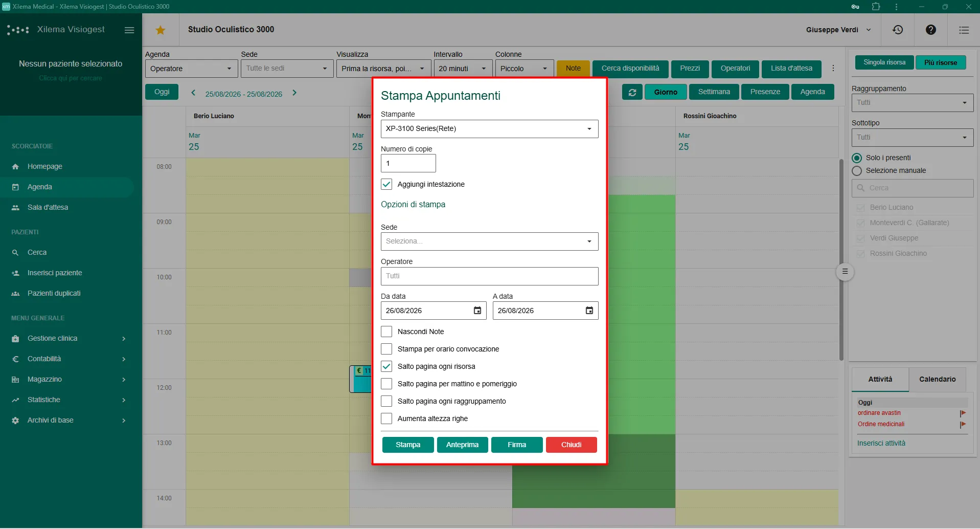Open the Da data calendar picker

coord(477,311)
